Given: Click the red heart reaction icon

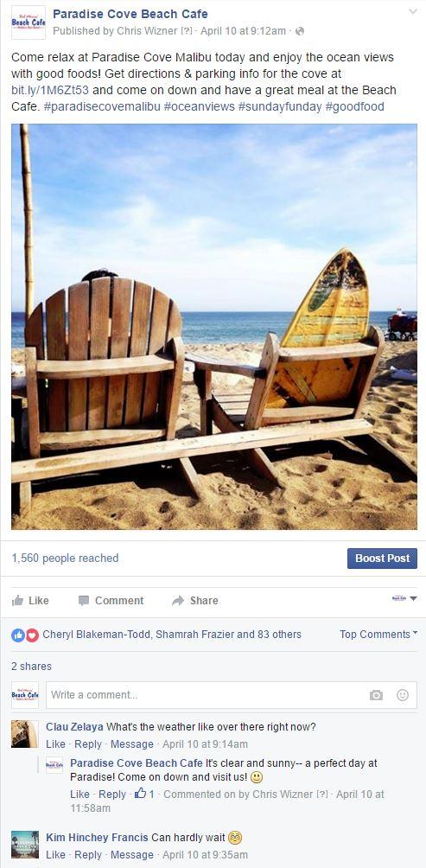Looking at the screenshot, I should tap(32, 635).
